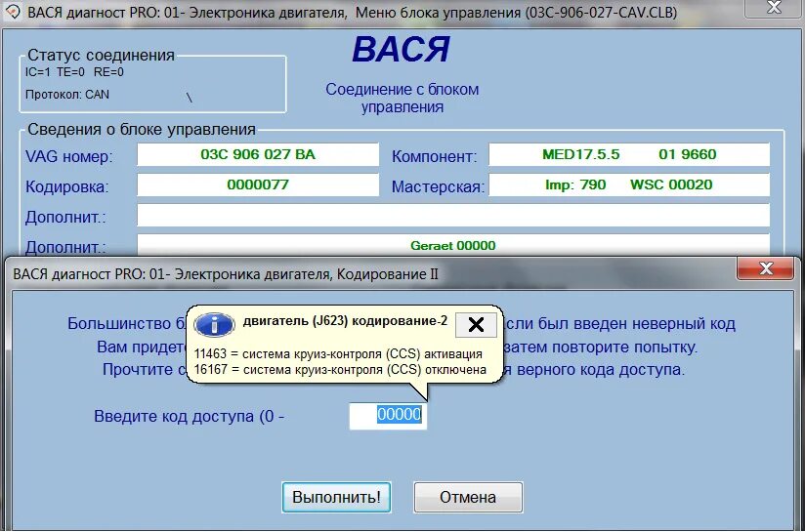Click the Компонент label
Image resolution: width=805 pixels, height=532 pixels.
[435, 156]
